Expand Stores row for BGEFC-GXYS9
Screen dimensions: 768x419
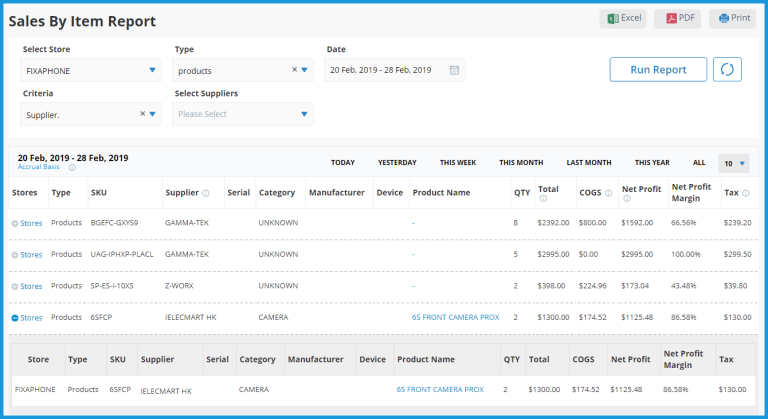click(15, 223)
